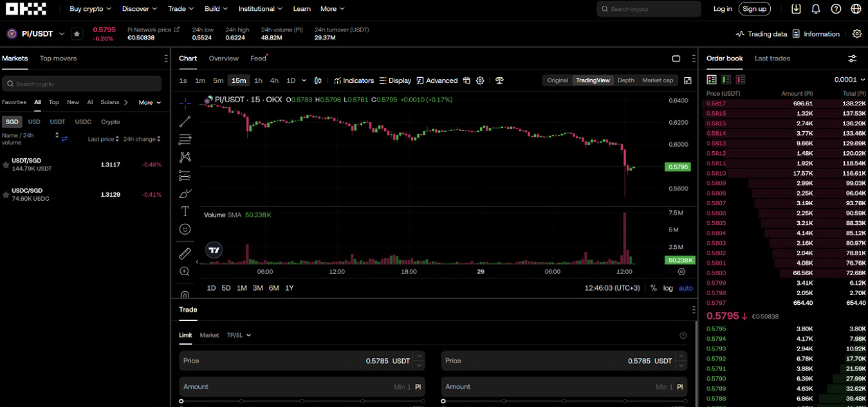This screenshot has width=868, height=407.
Task: Click the compare scales icon in chart toolbar
Action: click(499, 80)
